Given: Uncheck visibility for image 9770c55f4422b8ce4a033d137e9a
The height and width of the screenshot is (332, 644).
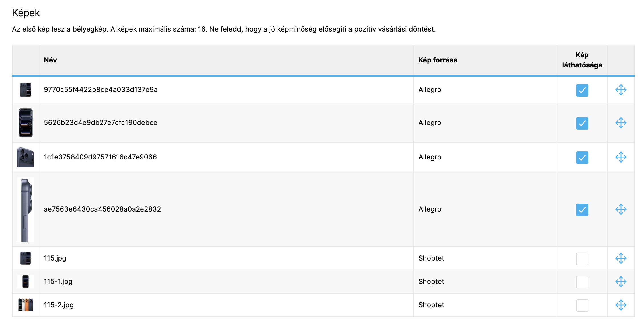Looking at the screenshot, I should click(x=582, y=90).
